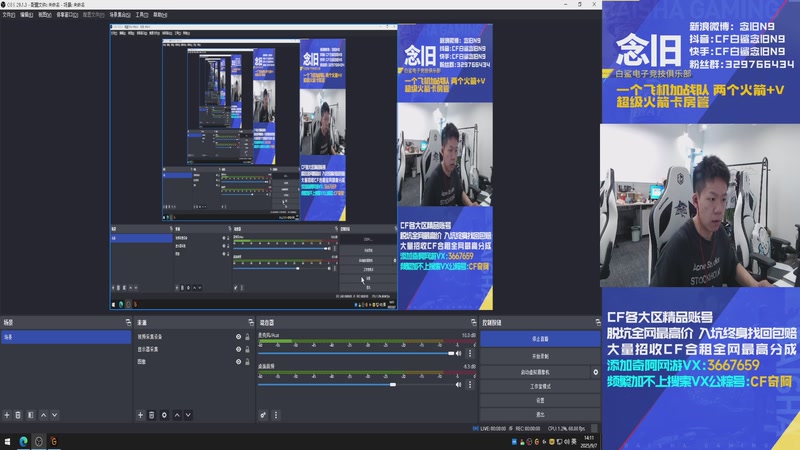The image size is (800, 450).
Task: Move scene up with the Scenes up arrow
Action: click(x=43, y=415)
